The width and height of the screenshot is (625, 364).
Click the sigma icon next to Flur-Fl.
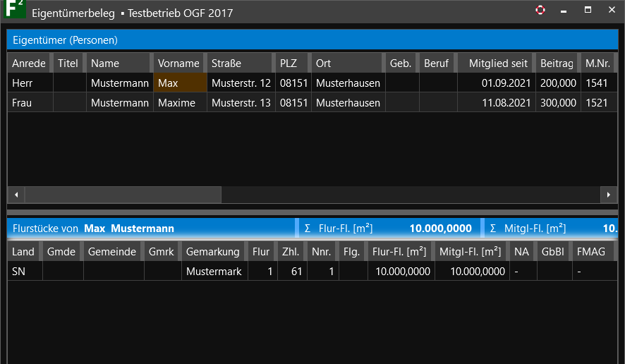(307, 229)
